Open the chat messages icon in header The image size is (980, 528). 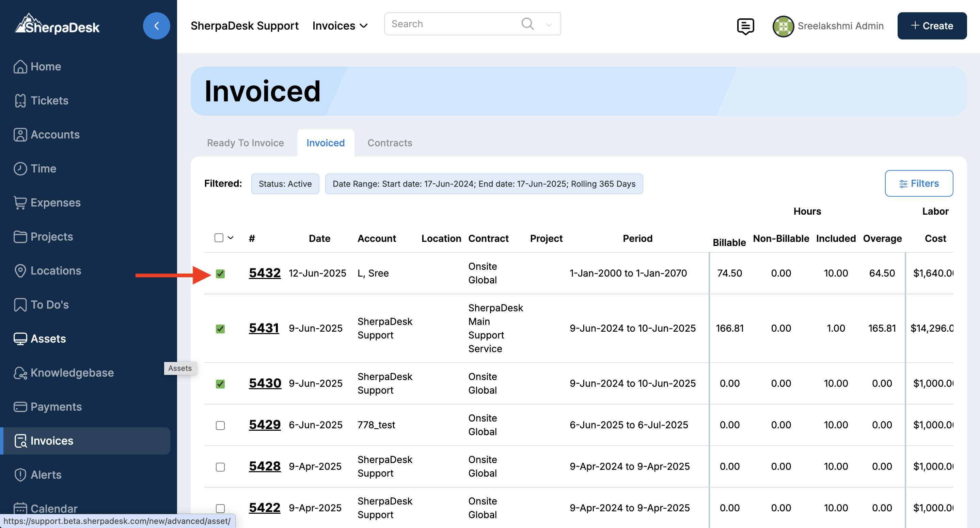coord(745,26)
